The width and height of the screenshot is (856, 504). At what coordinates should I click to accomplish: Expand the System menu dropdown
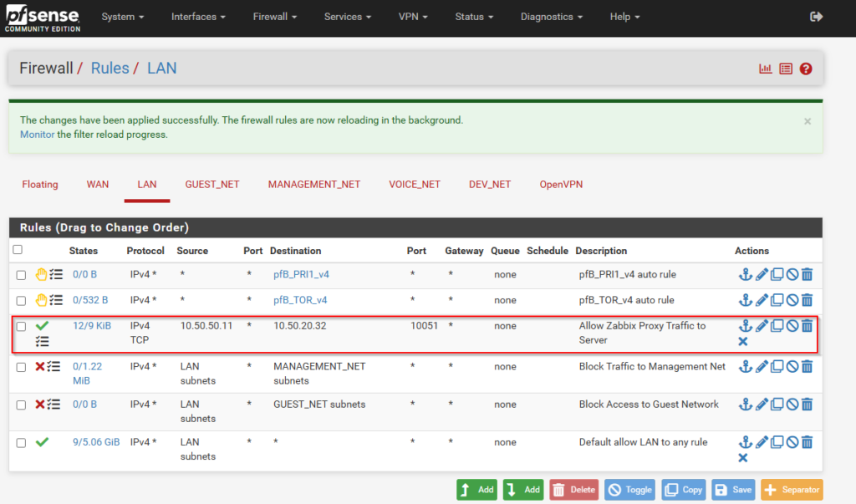pyautogui.click(x=123, y=17)
